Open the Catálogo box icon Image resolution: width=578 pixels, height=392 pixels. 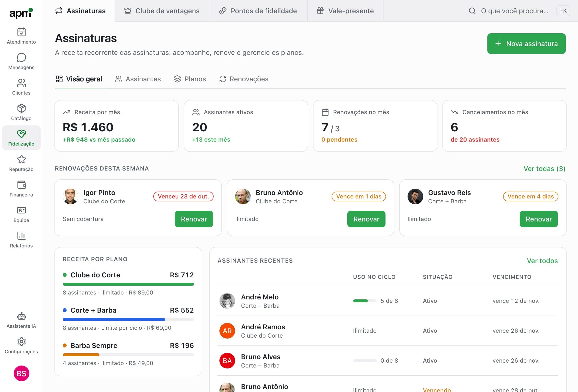21,109
